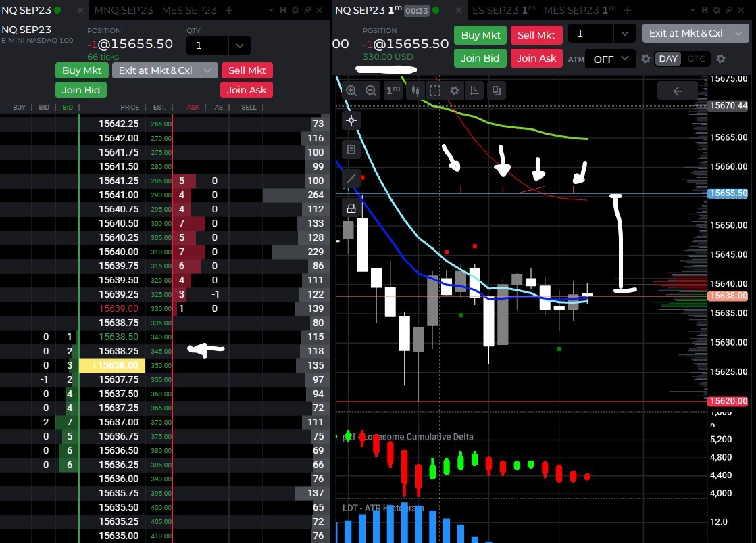Image resolution: width=756 pixels, height=543 pixels.
Task: Click Exit at Mkt & Cxl in chart panel
Action: click(x=686, y=33)
